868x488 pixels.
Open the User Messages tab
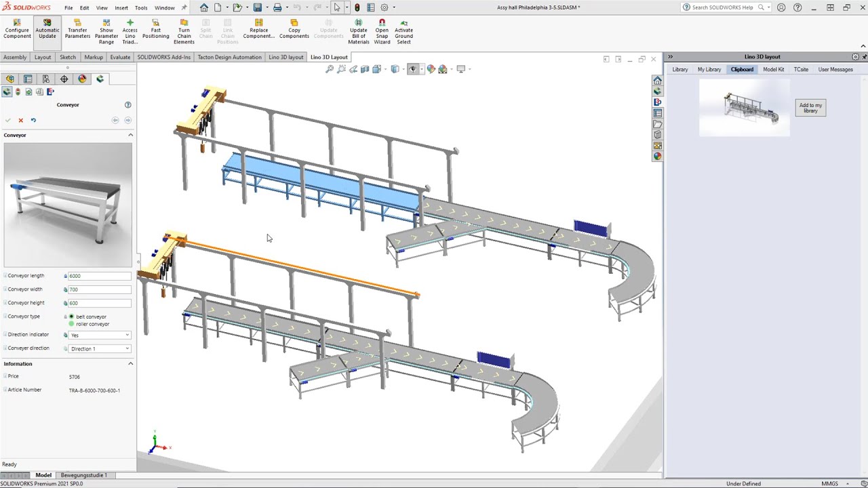click(x=835, y=69)
